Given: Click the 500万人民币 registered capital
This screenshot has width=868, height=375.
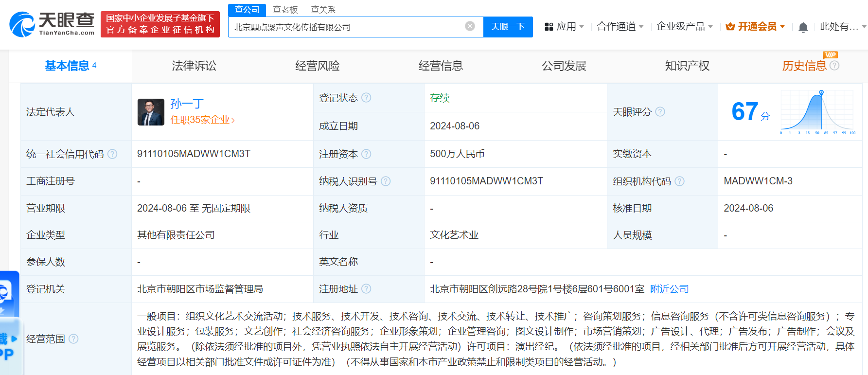Looking at the screenshot, I should point(457,154).
